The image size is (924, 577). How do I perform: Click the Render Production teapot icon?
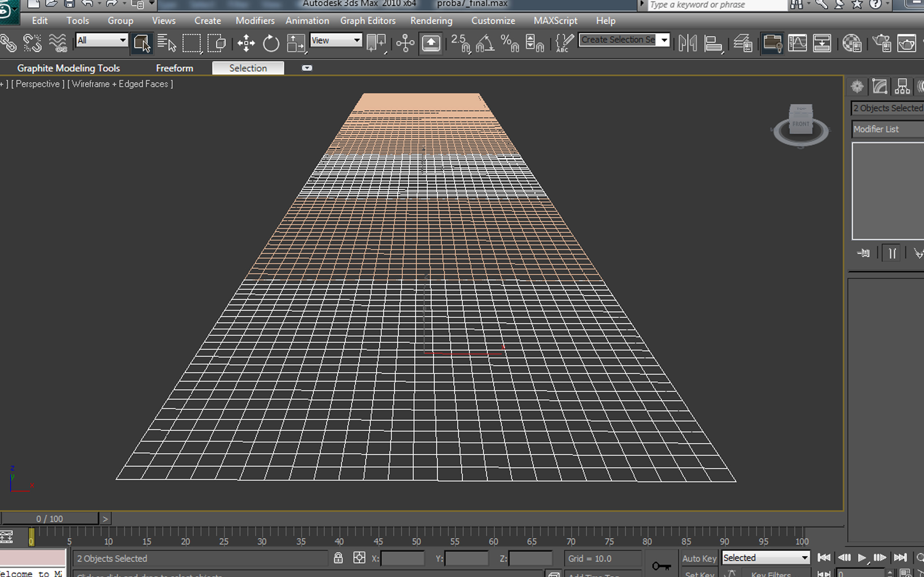pyautogui.click(x=907, y=43)
